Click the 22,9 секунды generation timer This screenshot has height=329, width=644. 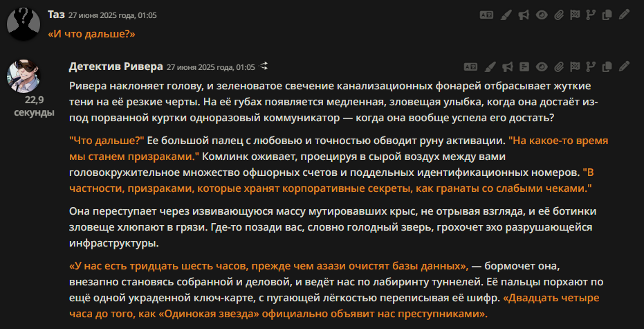(x=34, y=106)
